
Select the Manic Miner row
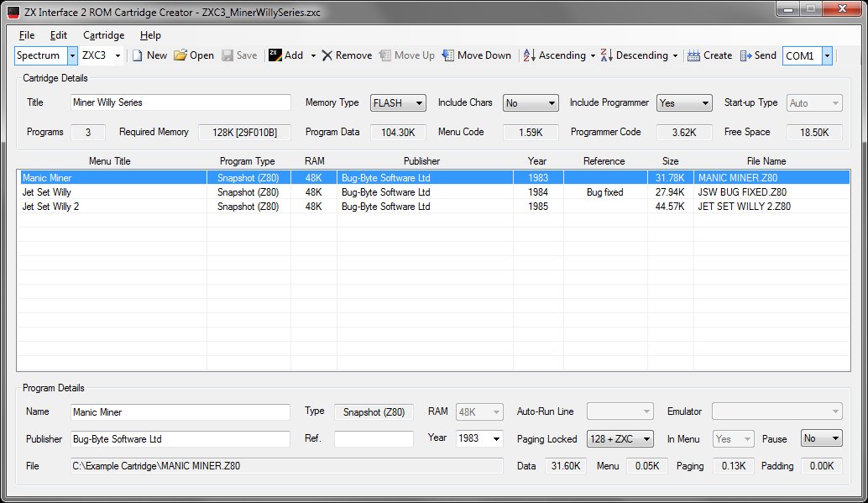click(433, 178)
